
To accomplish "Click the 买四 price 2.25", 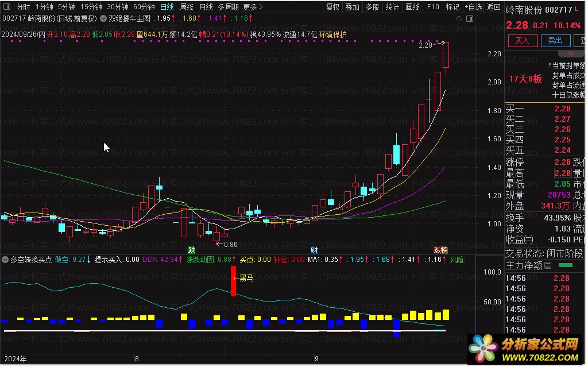I will (x=563, y=140).
